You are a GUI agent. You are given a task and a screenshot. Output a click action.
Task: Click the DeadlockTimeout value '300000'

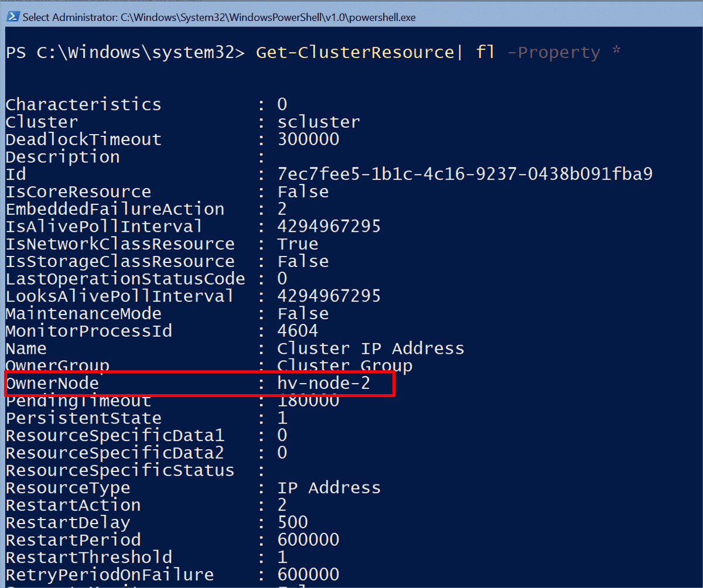coord(308,139)
